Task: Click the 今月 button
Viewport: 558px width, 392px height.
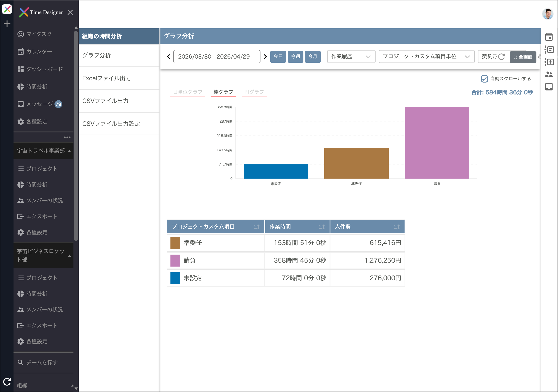Action: [x=313, y=57]
